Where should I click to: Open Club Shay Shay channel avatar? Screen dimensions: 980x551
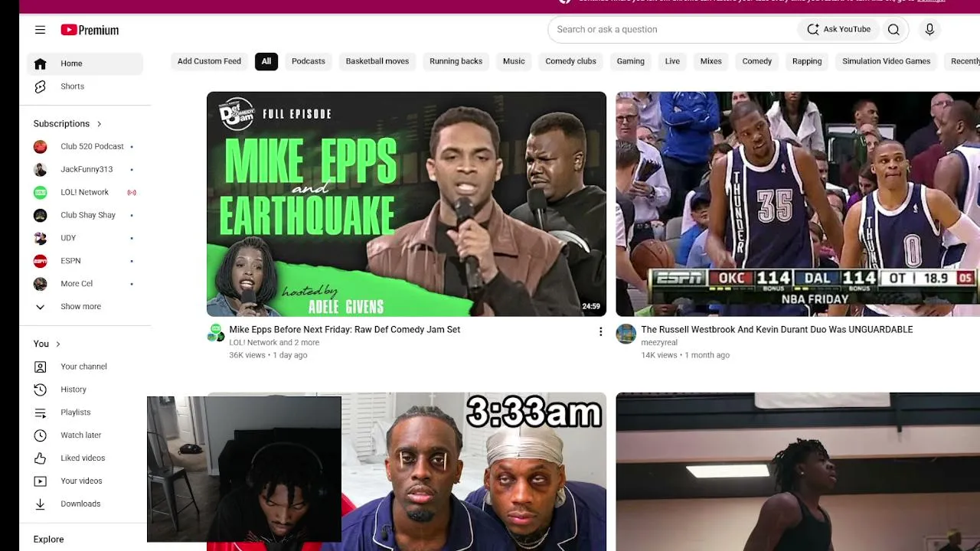pyautogui.click(x=41, y=215)
